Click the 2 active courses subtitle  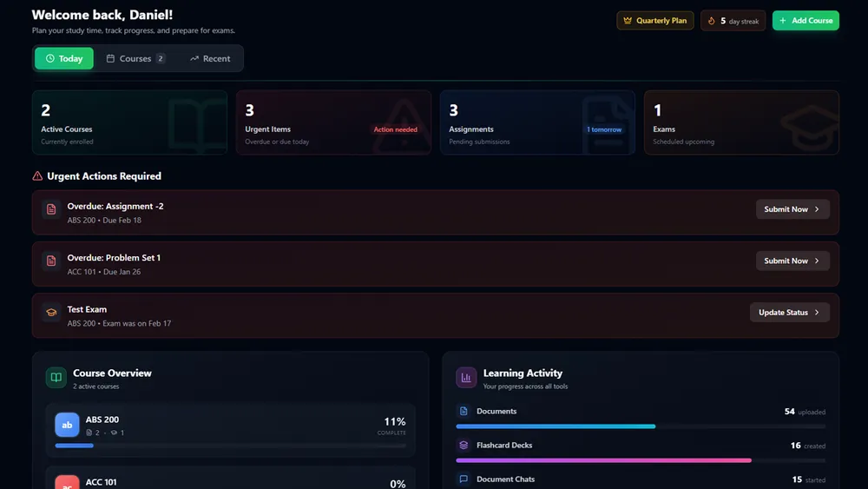click(x=95, y=387)
